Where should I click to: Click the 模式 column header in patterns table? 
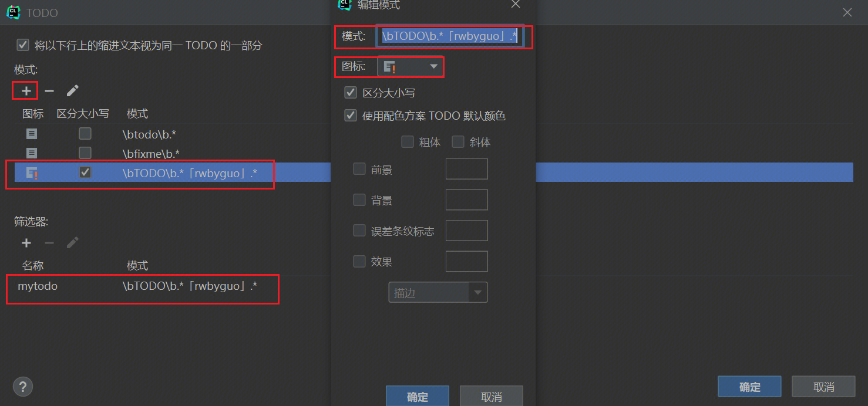tap(137, 113)
